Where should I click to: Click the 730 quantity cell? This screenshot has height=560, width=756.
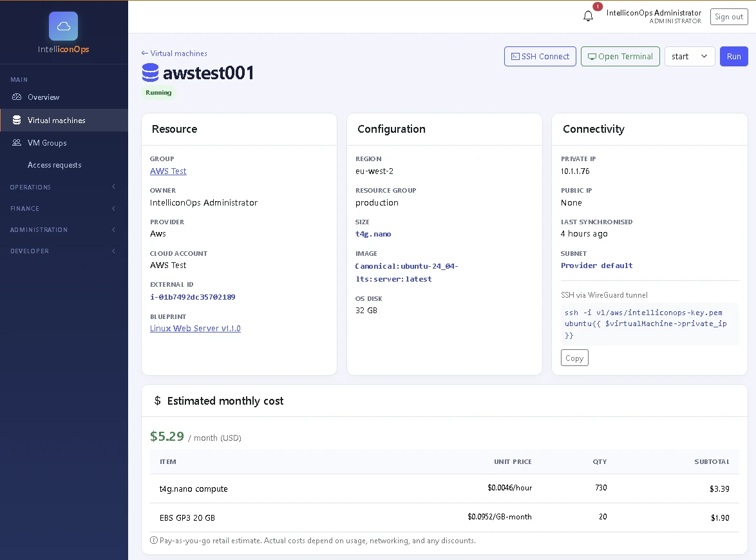click(601, 488)
